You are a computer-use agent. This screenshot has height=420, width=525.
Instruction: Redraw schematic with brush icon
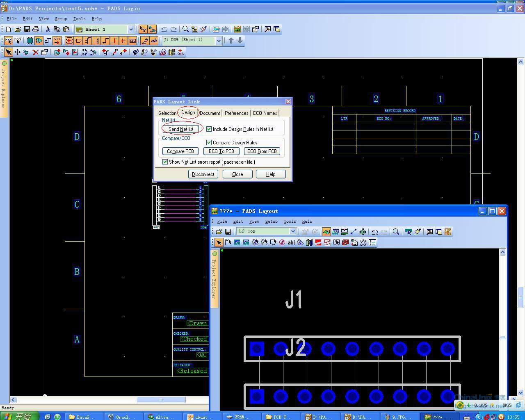pos(203,29)
